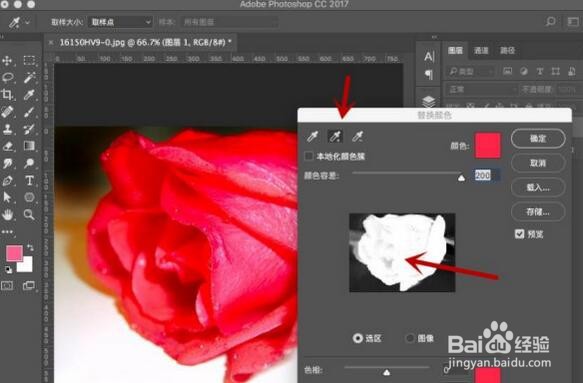Pick the add-to-sample eyedropper in dialog
Screen dimensions: 583x383
pyautogui.click(x=335, y=136)
